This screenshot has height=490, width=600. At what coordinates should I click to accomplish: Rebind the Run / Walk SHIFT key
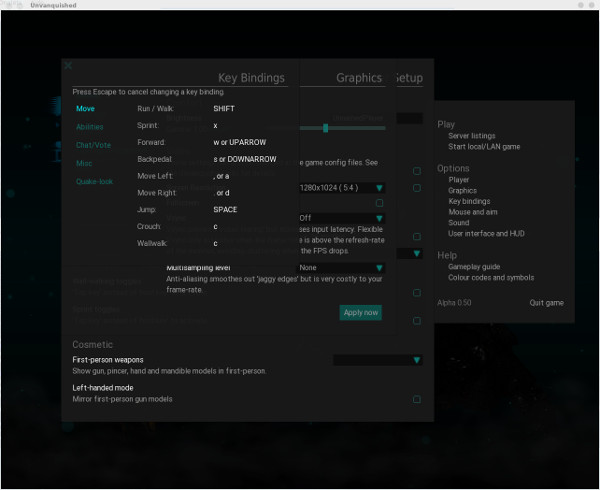click(223, 107)
